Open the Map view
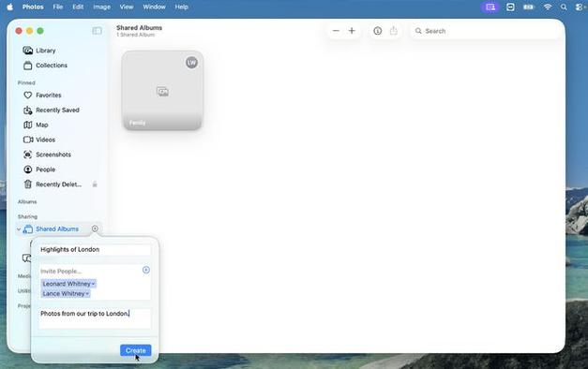The image size is (588, 369). (x=36, y=125)
